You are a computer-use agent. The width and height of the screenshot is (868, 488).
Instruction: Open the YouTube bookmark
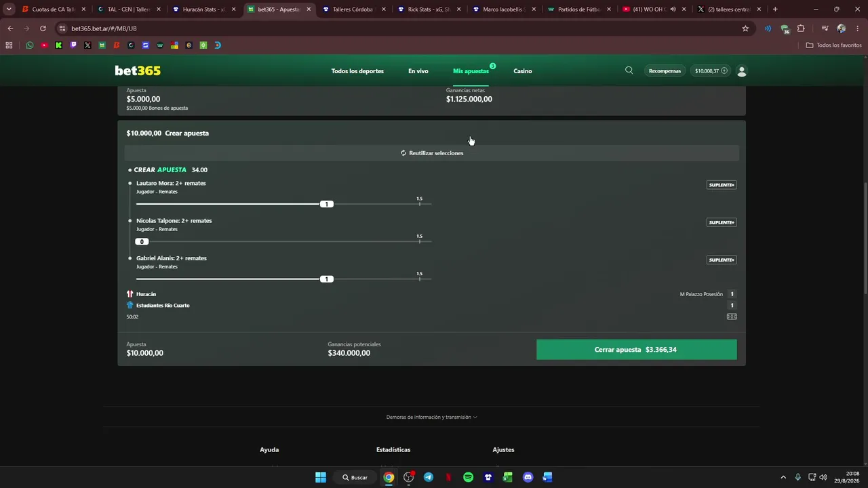point(44,45)
